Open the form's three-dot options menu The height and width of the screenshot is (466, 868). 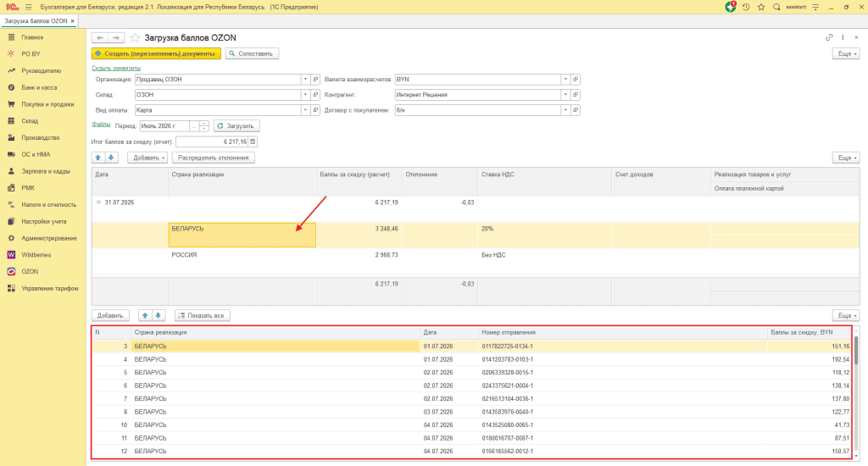843,37
